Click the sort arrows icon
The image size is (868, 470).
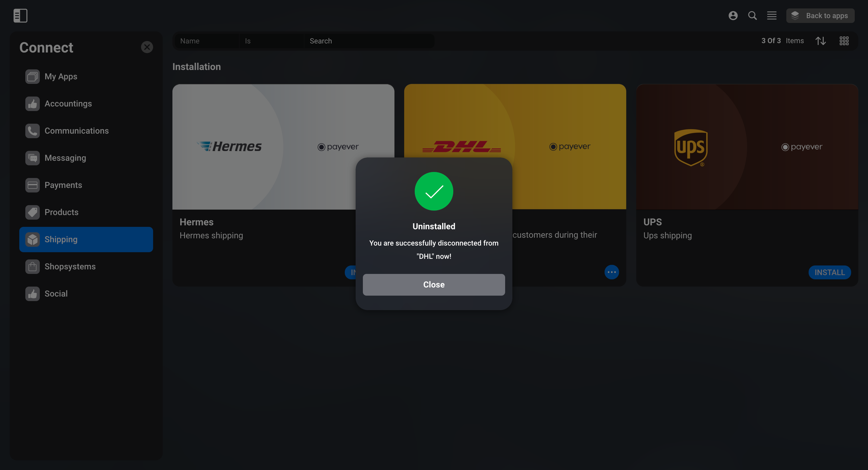(820, 41)
